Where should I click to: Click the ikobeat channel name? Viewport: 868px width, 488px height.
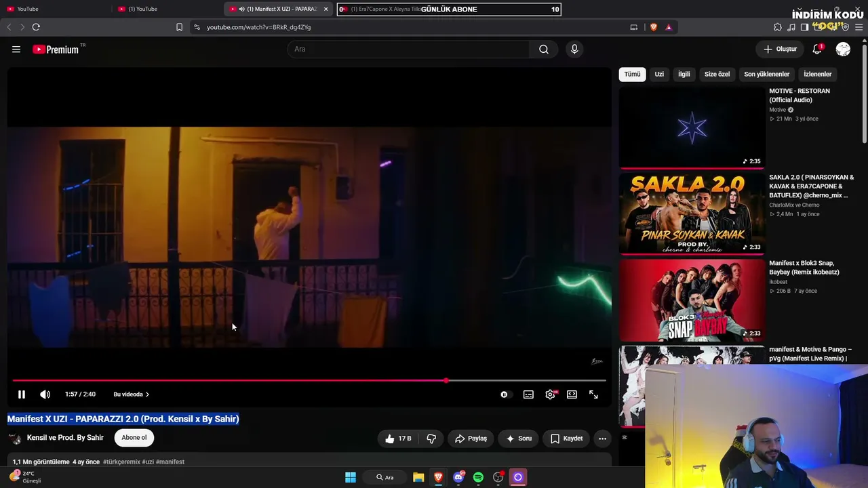pyautogui.click(x=780, y=281)
